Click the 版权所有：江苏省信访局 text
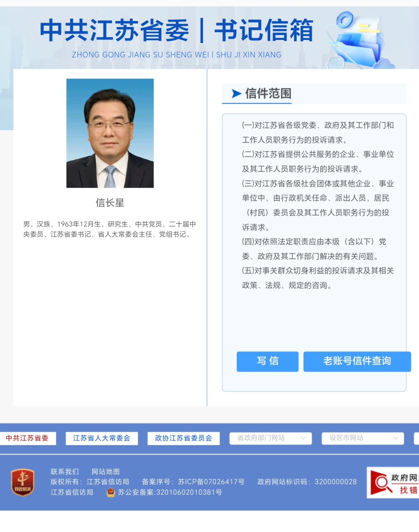This screenshot has height=532, width=419. click(x=90, y=482)
